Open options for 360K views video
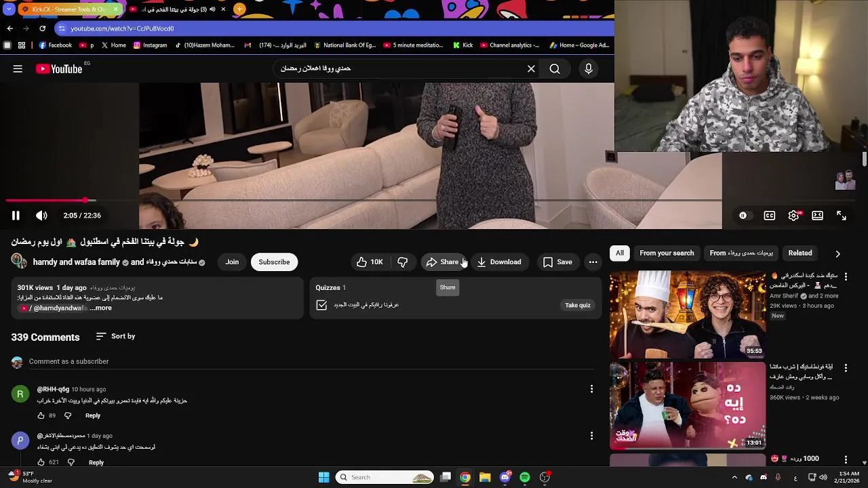Screen dimensions: 868x488 point(846,368)
